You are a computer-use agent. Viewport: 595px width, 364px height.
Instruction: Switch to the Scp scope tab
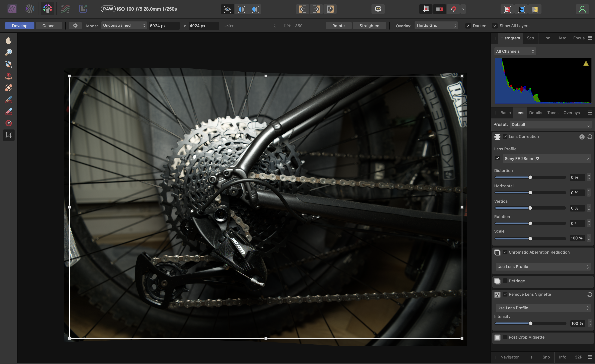pyautogui.click(x=530, y=38)
